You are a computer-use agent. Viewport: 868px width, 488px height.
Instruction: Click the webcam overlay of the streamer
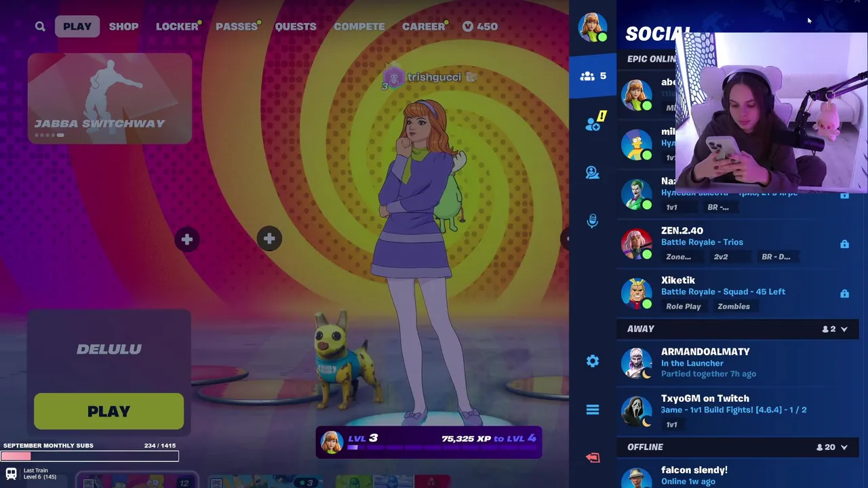point(772,112)
